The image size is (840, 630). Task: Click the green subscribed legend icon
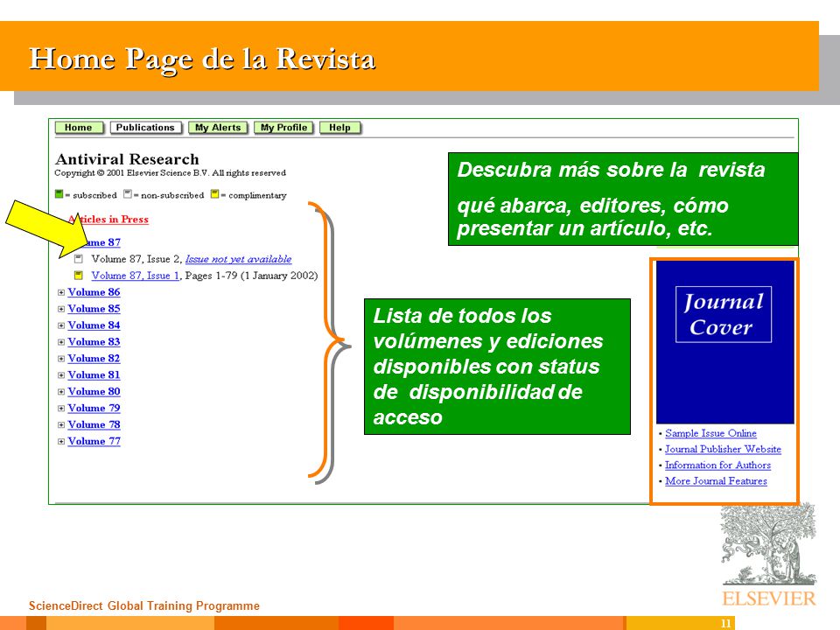click(x=59, y=194)
